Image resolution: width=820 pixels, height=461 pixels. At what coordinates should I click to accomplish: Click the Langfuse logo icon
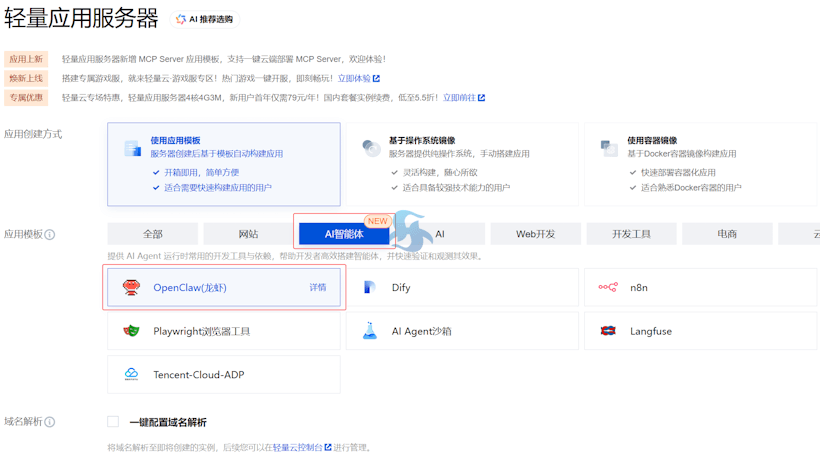(x=608, y=331)
